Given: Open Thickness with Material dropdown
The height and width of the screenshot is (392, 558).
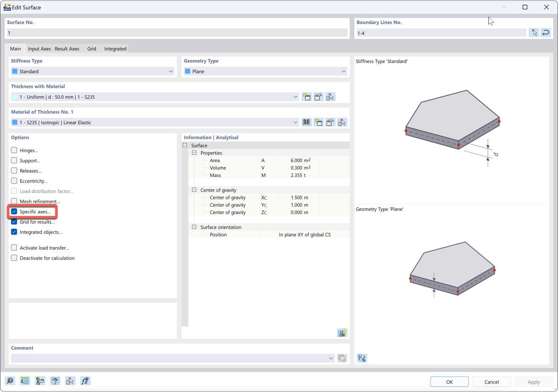Looking at the screenshot, I should click(x=155, y=97).
